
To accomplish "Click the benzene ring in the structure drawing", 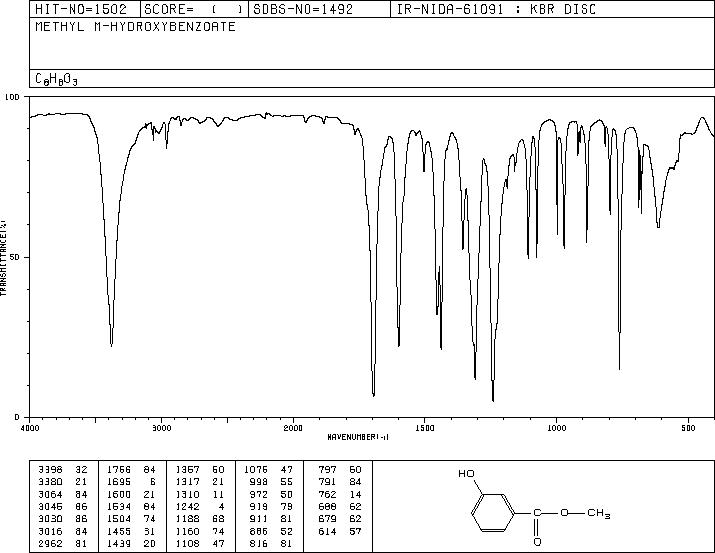I will click(x=493, y=513).
